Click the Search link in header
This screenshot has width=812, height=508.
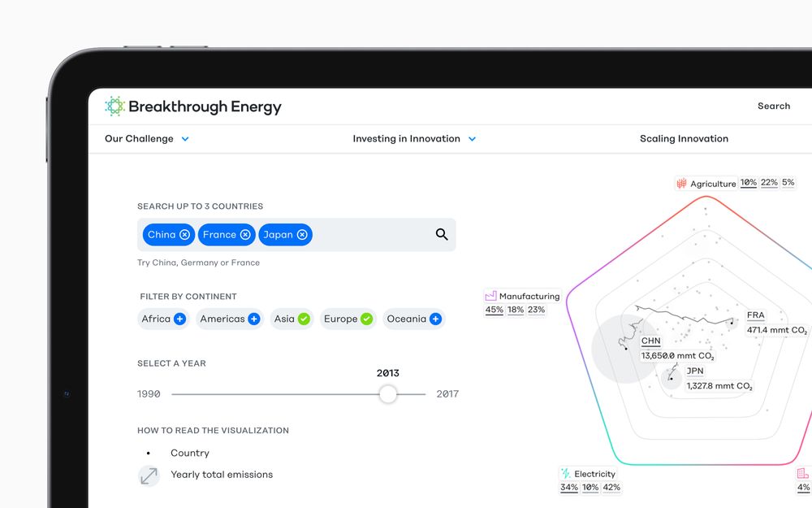click(773, 106)
